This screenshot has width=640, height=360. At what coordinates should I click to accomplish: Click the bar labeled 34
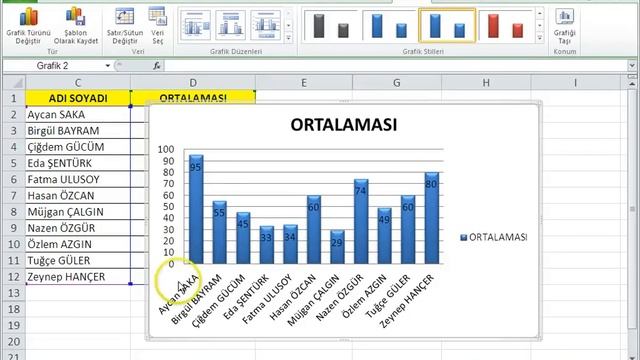[290, 244]
